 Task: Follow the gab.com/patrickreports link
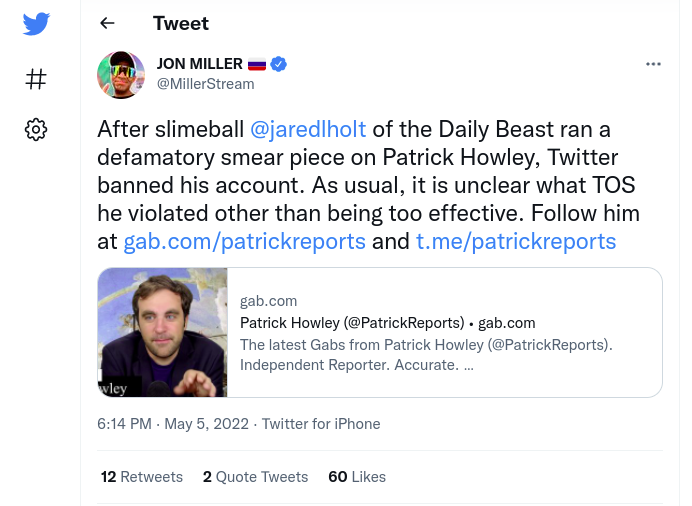point(244,241)
